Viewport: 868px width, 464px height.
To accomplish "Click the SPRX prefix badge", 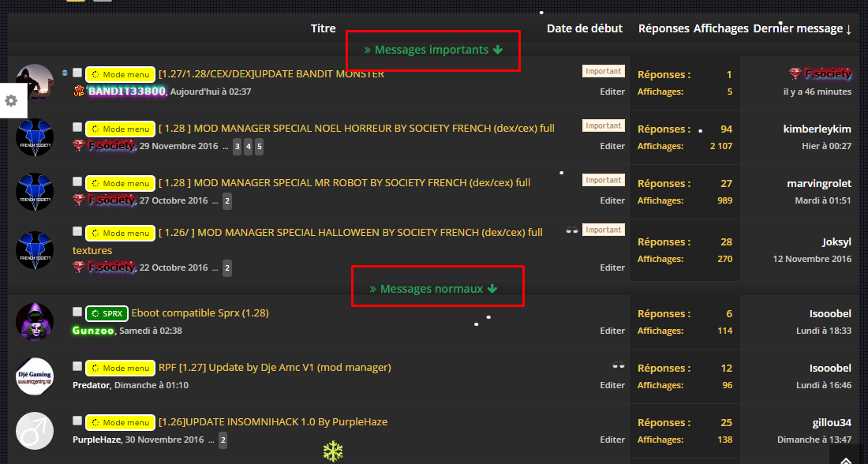I will click(x=107, y=313).
